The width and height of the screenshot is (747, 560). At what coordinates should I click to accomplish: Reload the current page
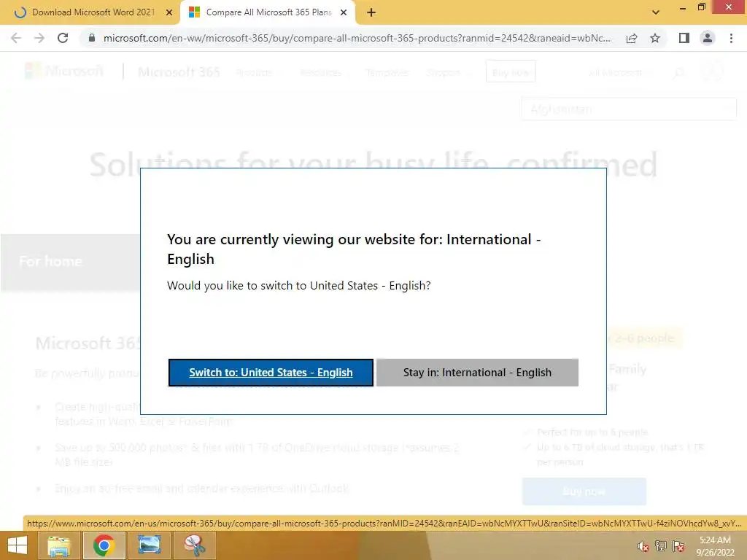click(63, 38)
